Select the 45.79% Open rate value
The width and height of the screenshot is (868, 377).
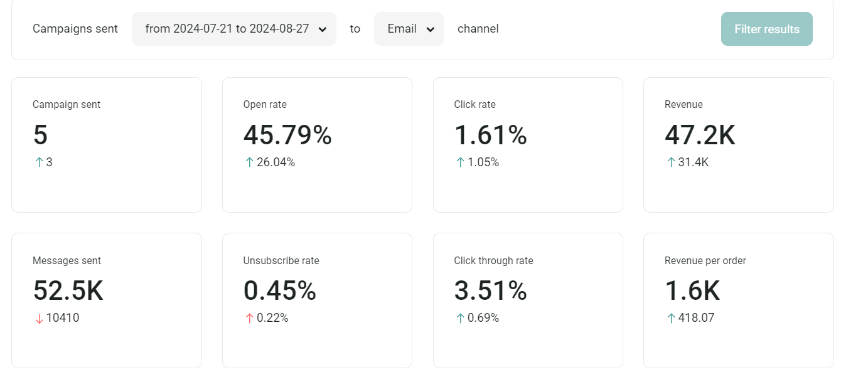coord(287,135)
